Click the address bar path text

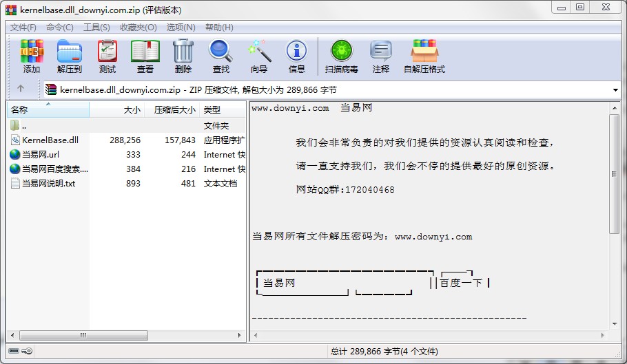click(x=198, y=90)
